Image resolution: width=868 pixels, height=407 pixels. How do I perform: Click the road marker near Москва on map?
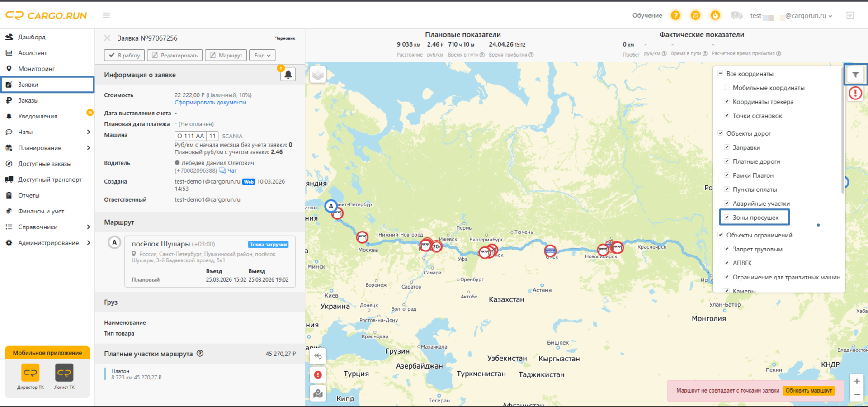(x=362, y=237)
